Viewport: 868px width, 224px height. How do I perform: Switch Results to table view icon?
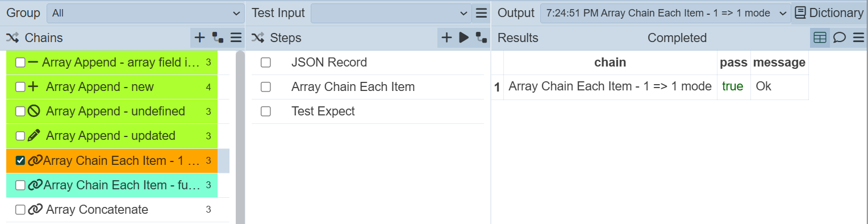[820, 38]
